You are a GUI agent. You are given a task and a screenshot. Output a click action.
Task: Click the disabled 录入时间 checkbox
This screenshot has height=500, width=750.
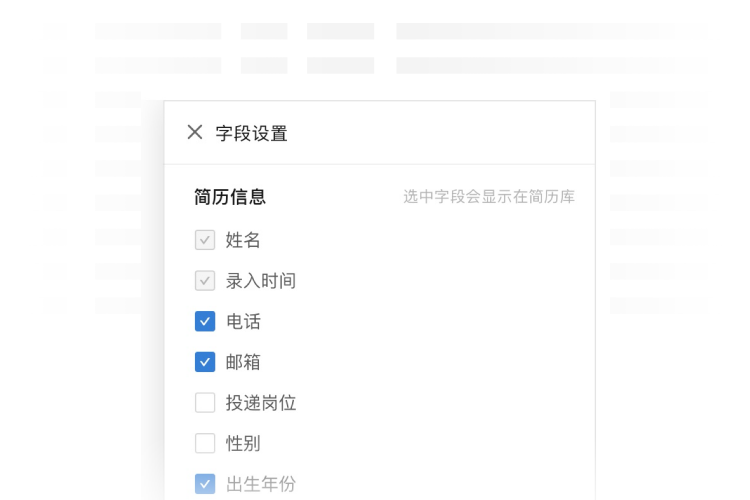[205, 281]
